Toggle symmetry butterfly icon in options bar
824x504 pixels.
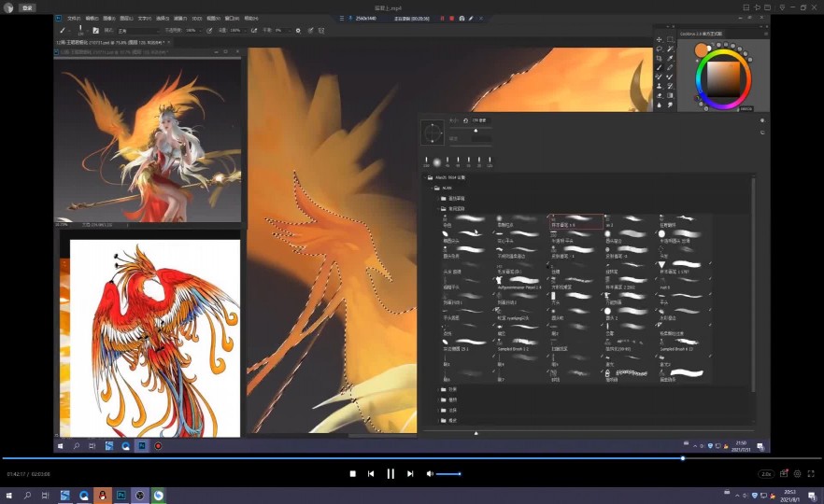[x=321, y=31]
